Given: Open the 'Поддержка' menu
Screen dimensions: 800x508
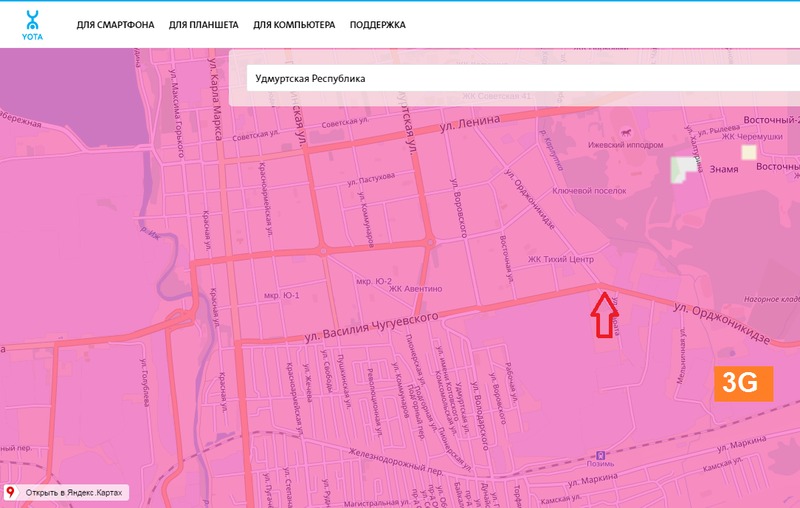Looking at the screenshot, I should click(x=378, y=24).
